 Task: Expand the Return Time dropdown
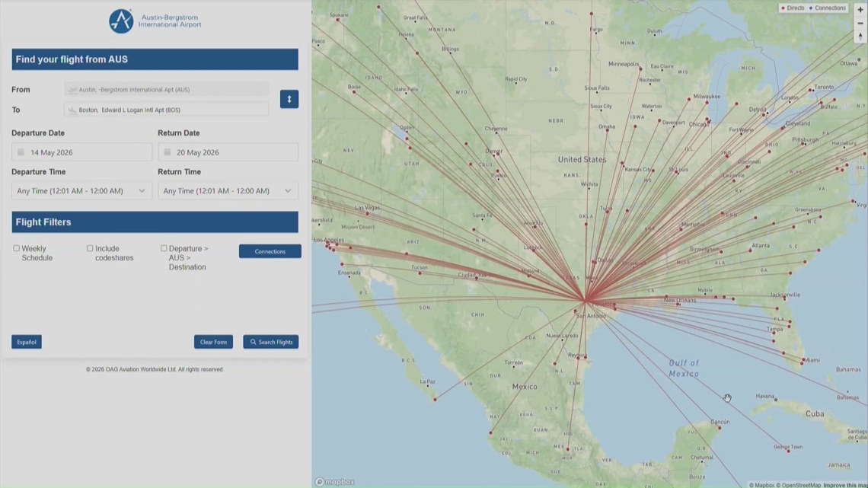click(228, 191)
